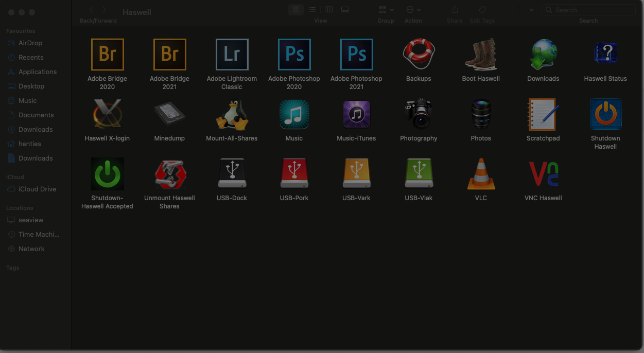
Task: Switch to icon view mode
Action: click(295, 10)
